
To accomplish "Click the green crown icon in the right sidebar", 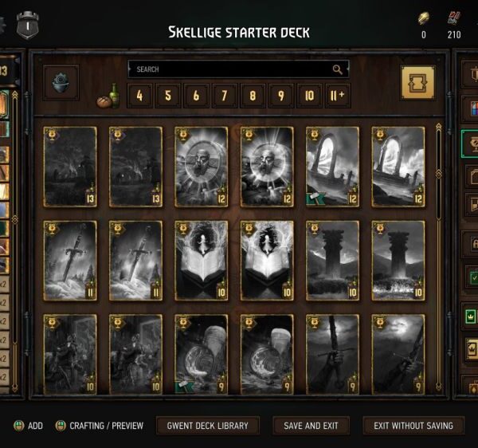I will coord(471,316).
